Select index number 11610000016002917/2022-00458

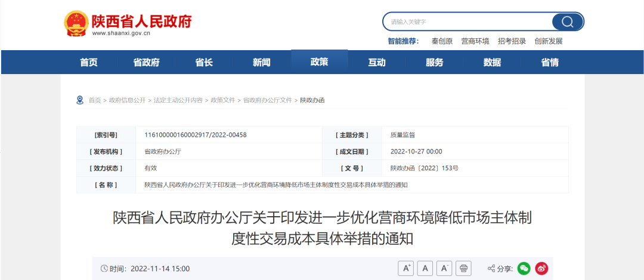tap(196, 134)
